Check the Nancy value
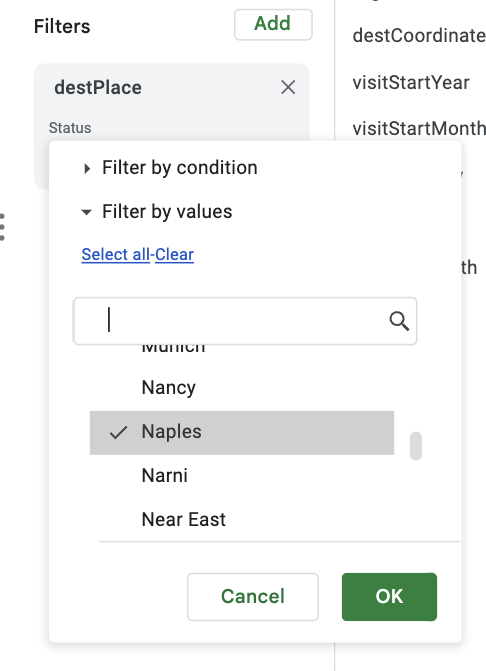Viewport: 486px width, 671px height. 242,388
